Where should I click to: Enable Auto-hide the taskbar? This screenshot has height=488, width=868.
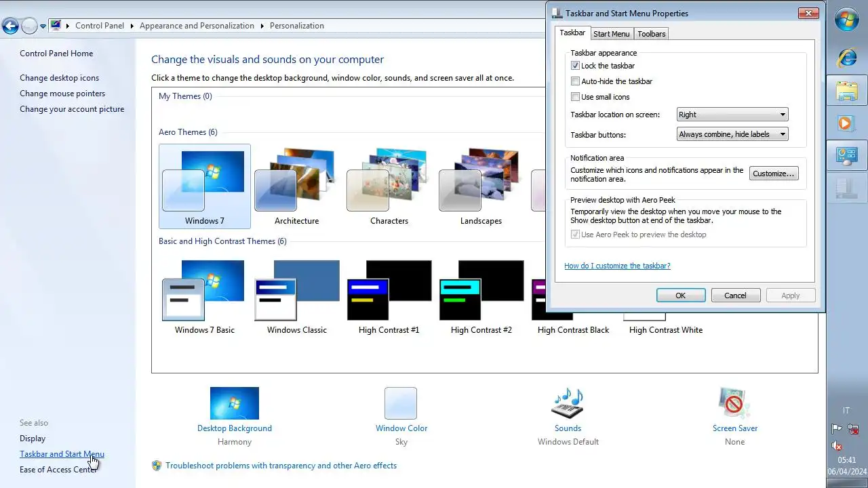575,81
